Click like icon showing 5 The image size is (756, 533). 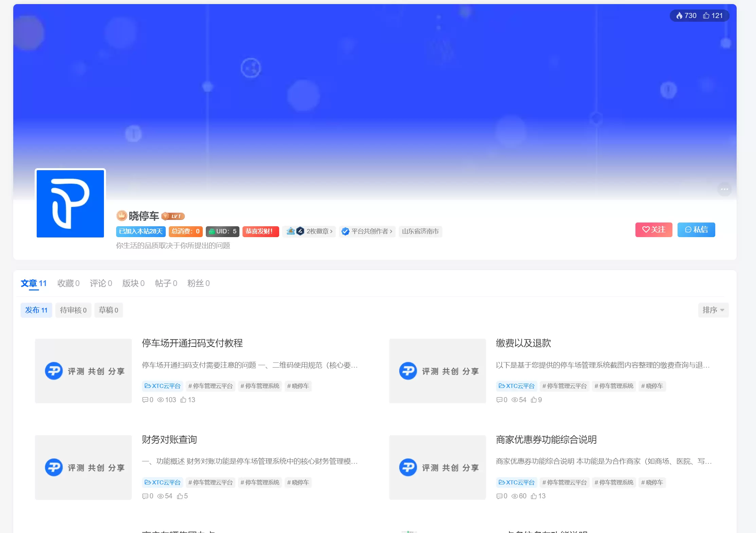(x=180, y=496)
